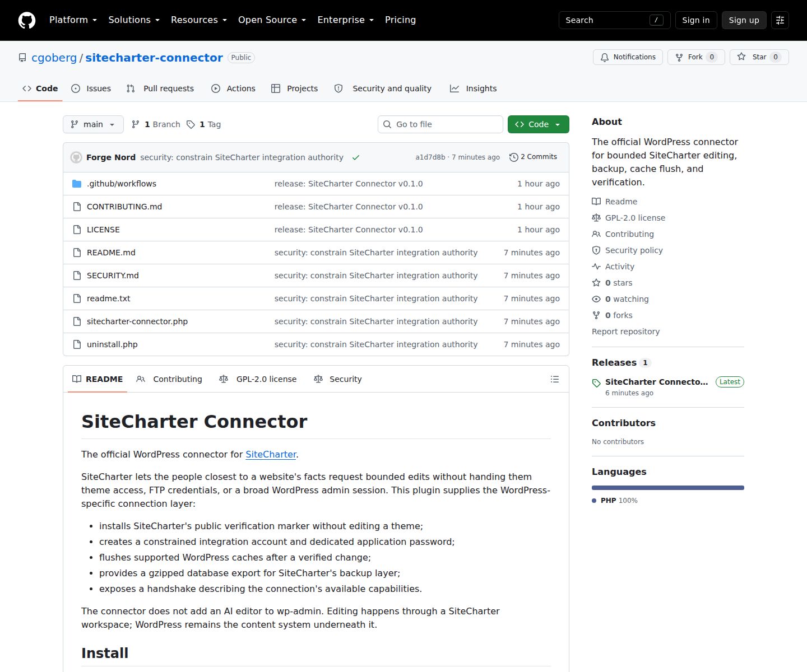Click the scale icon beside GPL-2.0 license

(x=596, y=218)
